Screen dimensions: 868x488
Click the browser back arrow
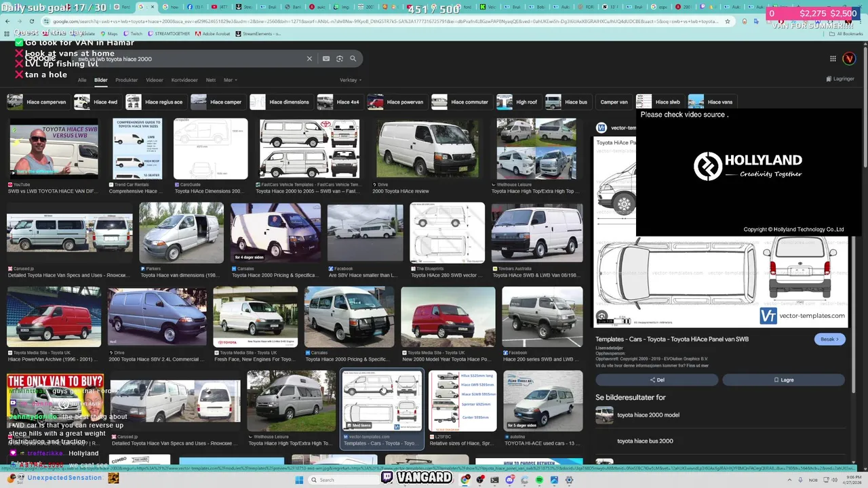point(7,21)
